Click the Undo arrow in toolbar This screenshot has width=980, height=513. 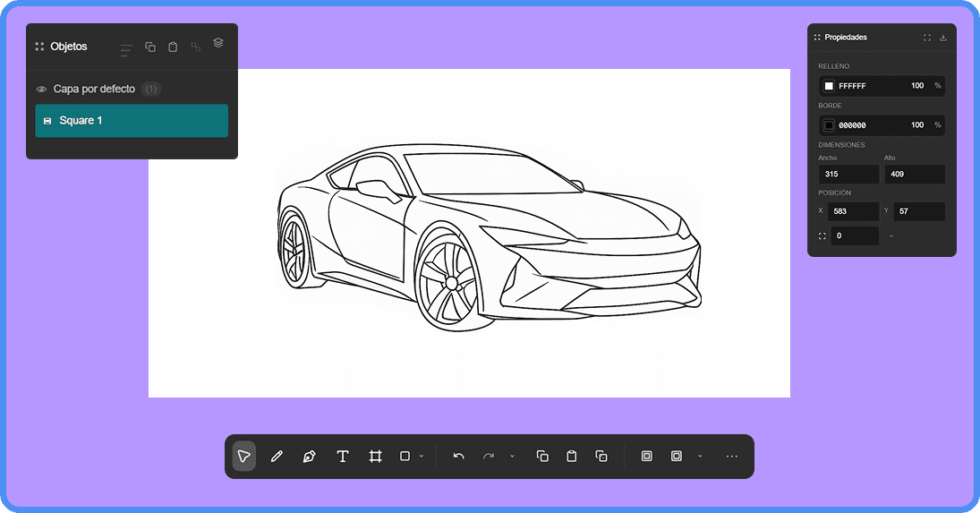(458, 457)
